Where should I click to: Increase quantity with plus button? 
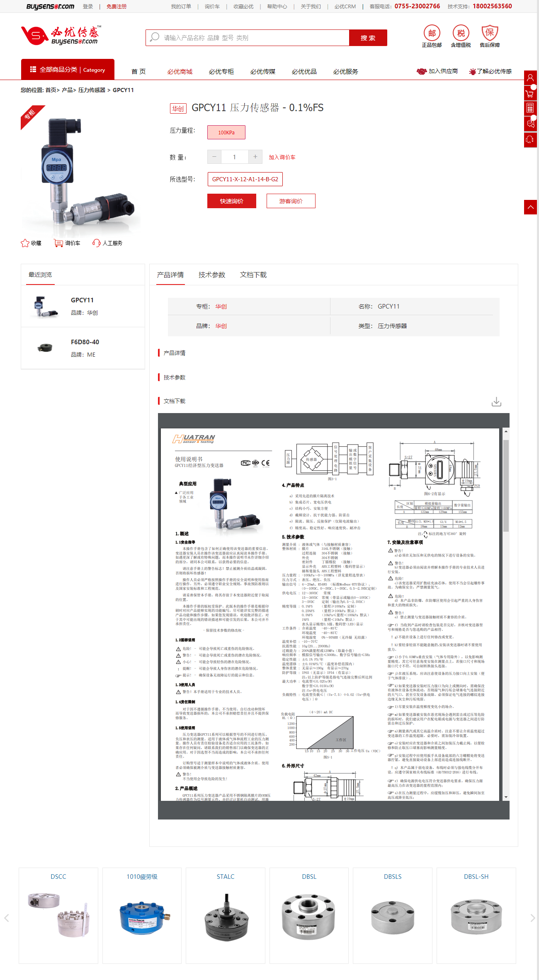click(255, 157)
